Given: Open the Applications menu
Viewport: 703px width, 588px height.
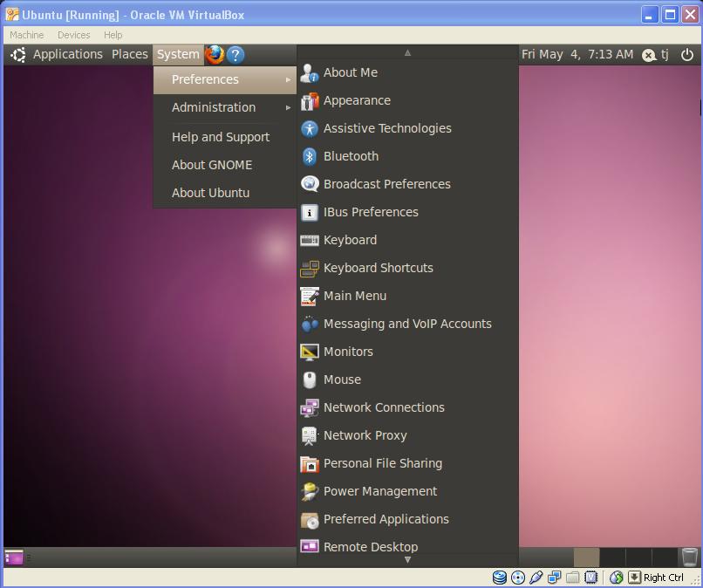Looking at the screenshot, I should (x=67, y=54).
